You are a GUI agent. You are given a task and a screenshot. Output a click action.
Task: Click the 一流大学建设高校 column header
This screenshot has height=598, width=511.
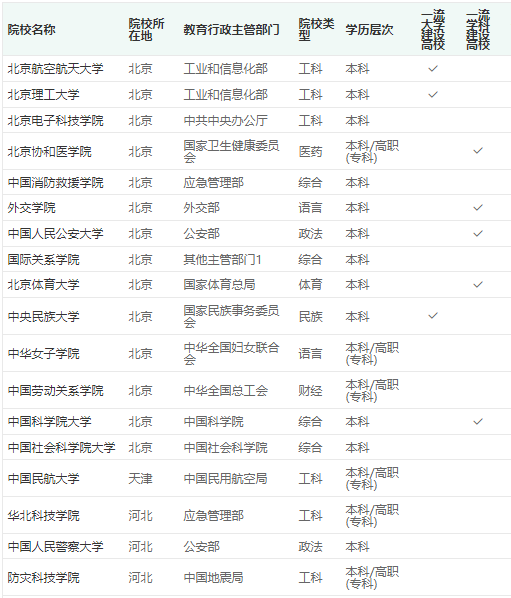click(x=433, y=30)
